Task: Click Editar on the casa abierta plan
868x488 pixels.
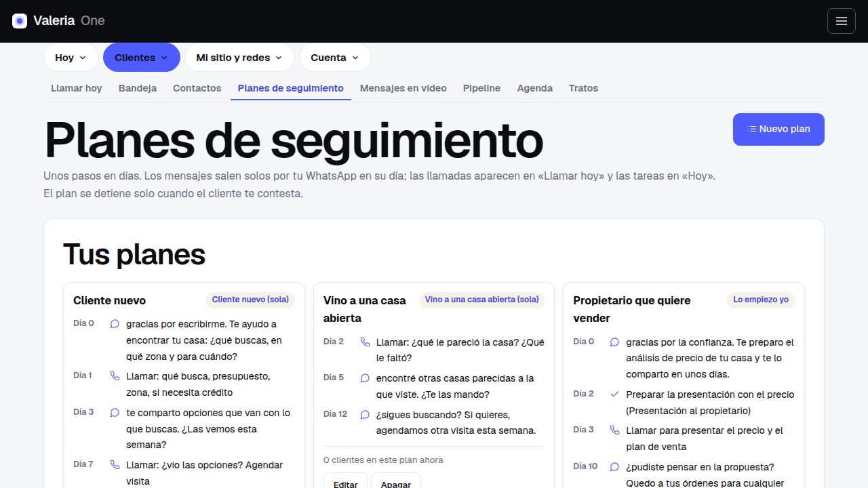Action: [346, 481]
